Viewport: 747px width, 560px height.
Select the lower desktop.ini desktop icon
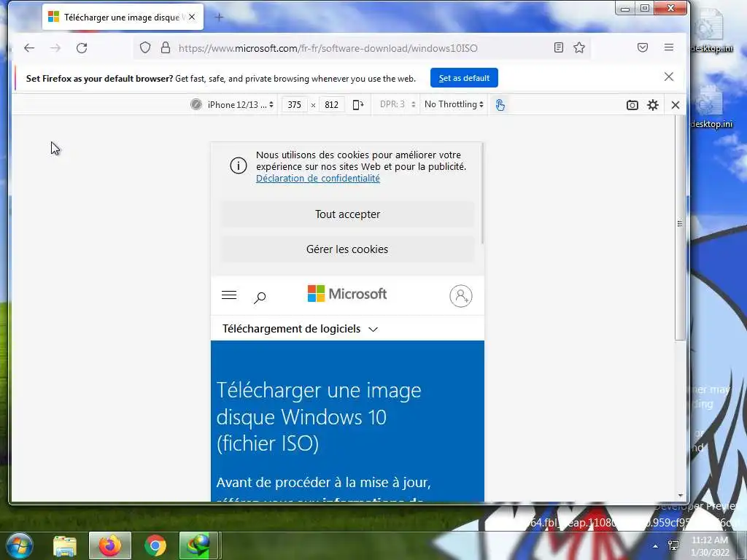pyautogui.click(x=712, y=107)
